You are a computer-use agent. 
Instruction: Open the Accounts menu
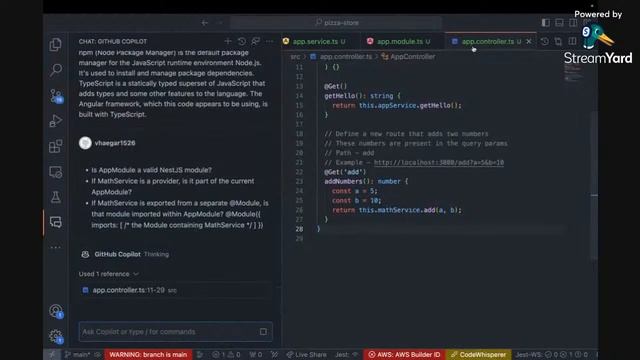[x=56, y=311]
